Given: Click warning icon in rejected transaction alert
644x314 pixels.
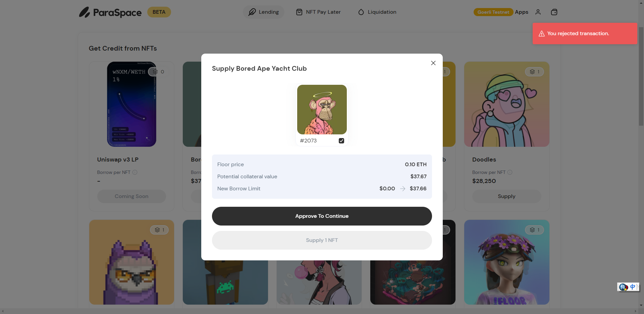Looking at the screenshot, I should tap(542, 34).
